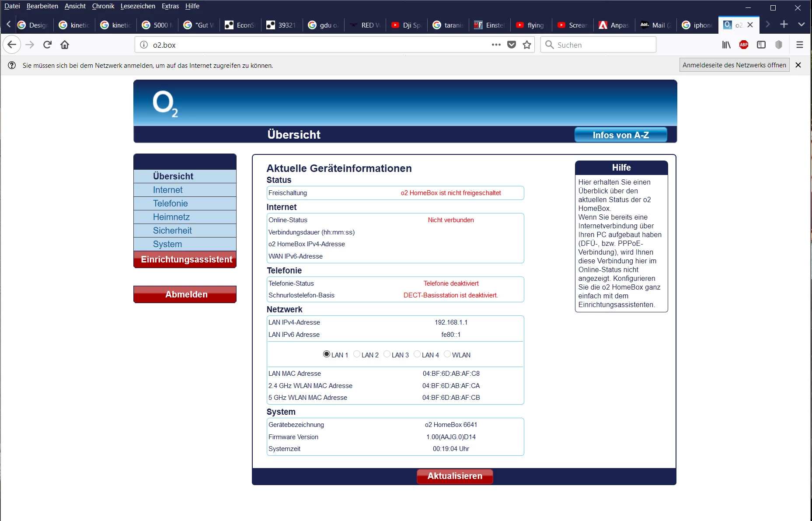Image resolution: width=812 pixels, height=521 pixels.
Task: Toggle the sidebar view icon
Action: pyautogui.click(x=761, y=45)
